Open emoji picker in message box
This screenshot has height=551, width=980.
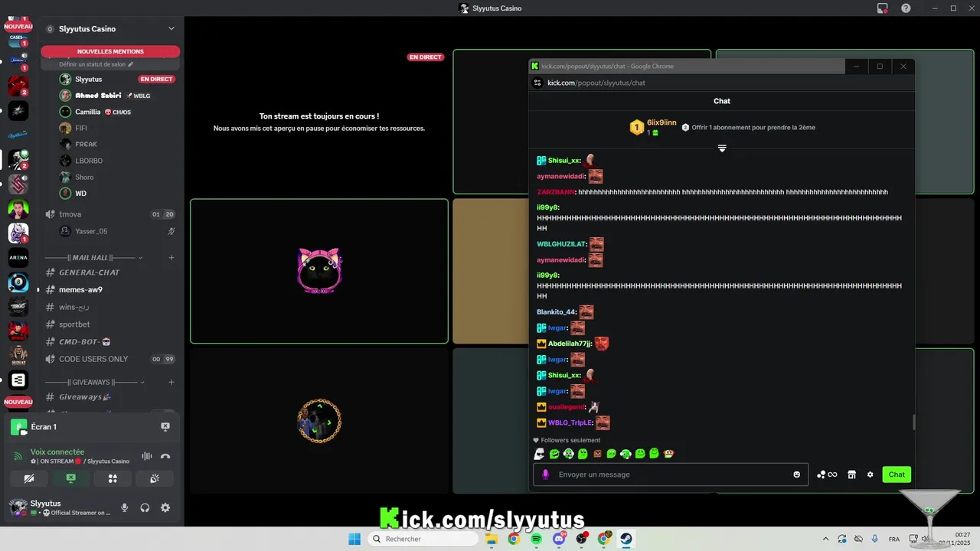pyautogui.click(x=796, y=474)
